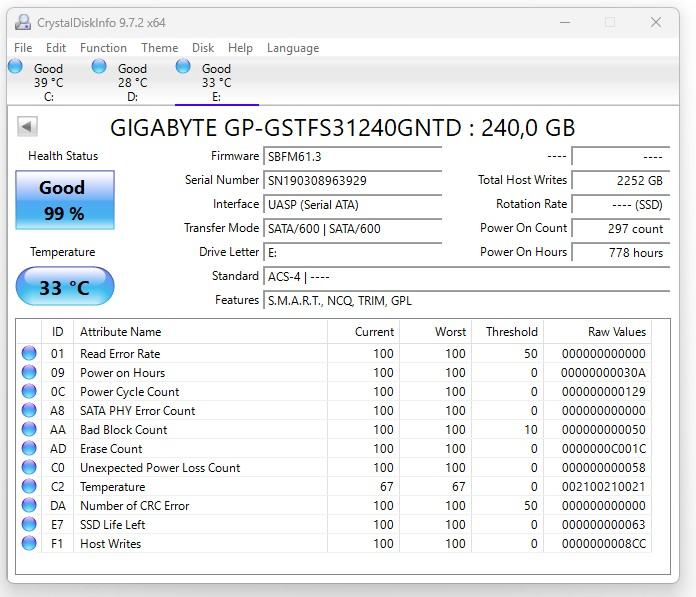Screen dimensions: 696x597
Task: Click the 33 °C temperature button
Action: pos(65,288)
